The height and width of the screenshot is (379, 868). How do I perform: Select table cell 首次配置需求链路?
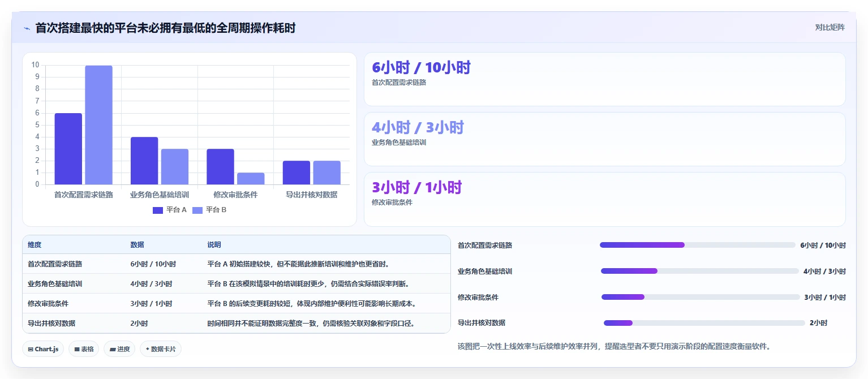tap(55, 264)
